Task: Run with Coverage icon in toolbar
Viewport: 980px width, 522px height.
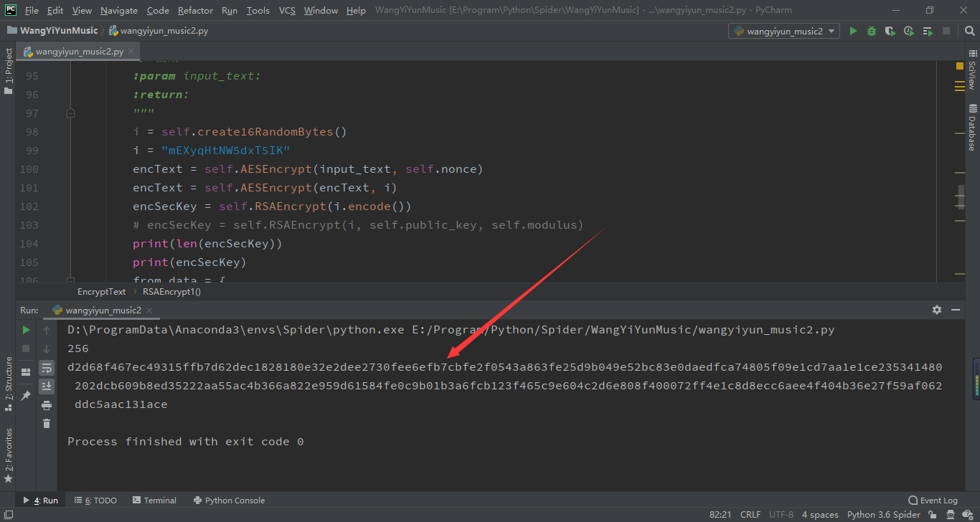Action: tap(890, 31)
